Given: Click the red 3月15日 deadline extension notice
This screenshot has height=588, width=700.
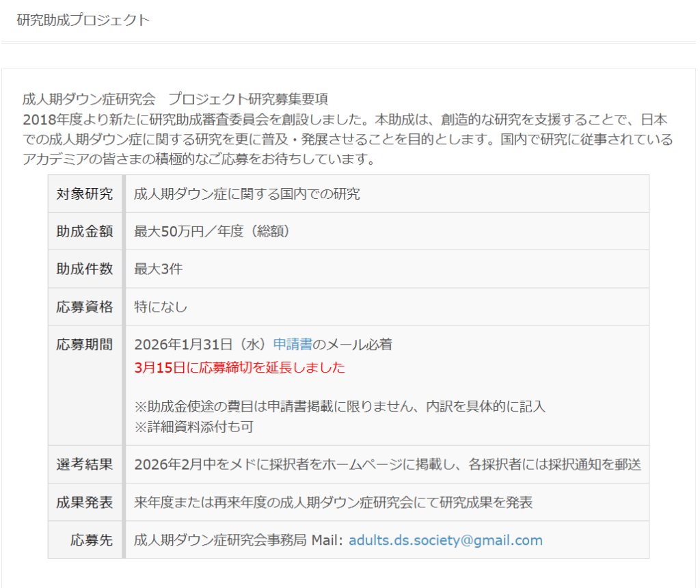Looking at the screenshot, I should coord(240,368).
